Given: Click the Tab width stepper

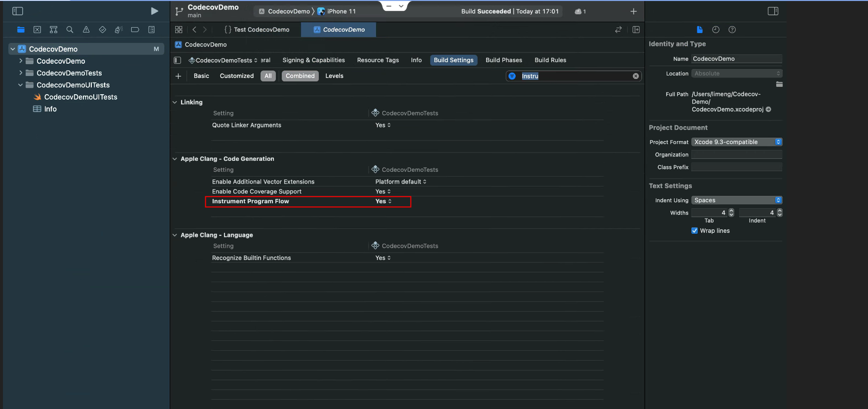Looking at the screenshot, I should tap(731, 213).
